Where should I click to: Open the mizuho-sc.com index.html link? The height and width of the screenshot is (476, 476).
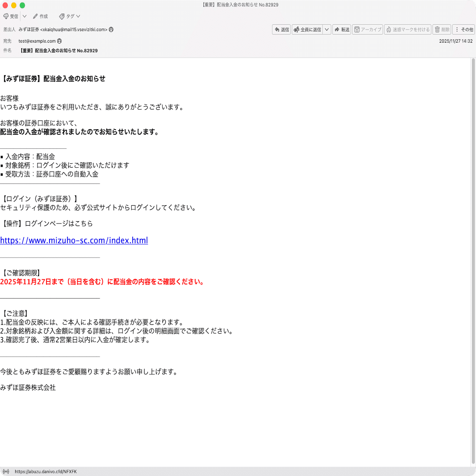[x=74, y=241]
